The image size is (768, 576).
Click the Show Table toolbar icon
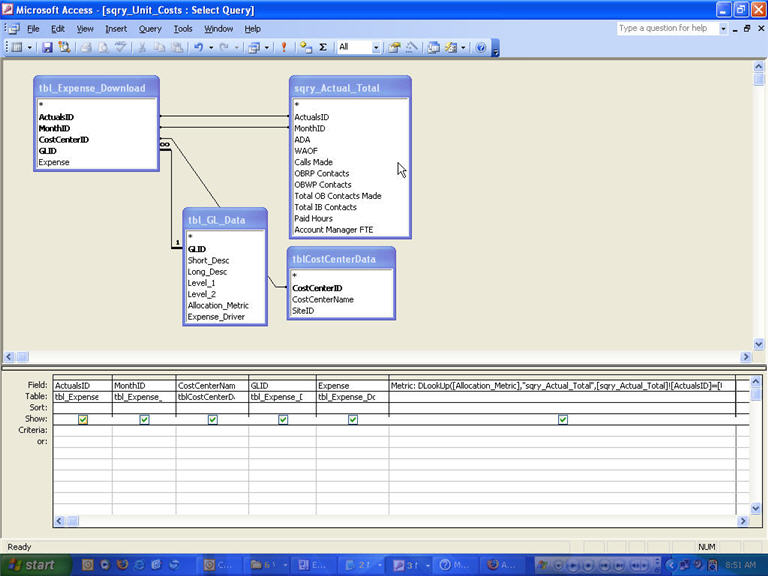coord(305,47)
